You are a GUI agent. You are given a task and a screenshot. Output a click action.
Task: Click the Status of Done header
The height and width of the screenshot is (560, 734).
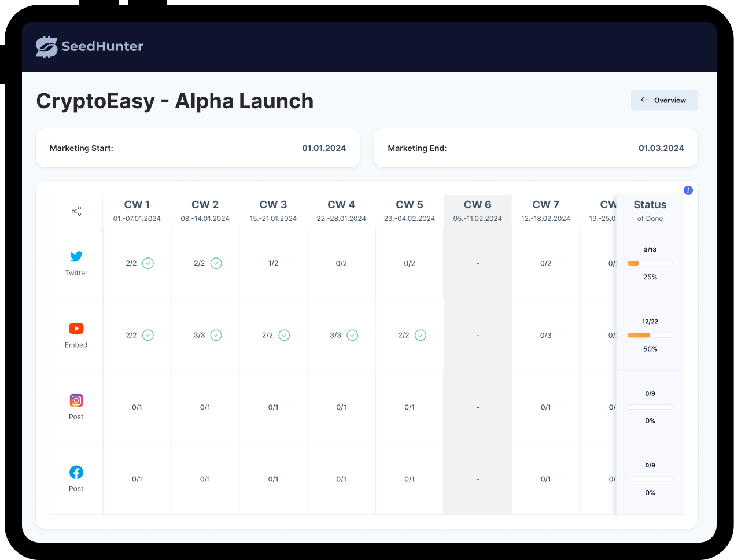point(650,211)
